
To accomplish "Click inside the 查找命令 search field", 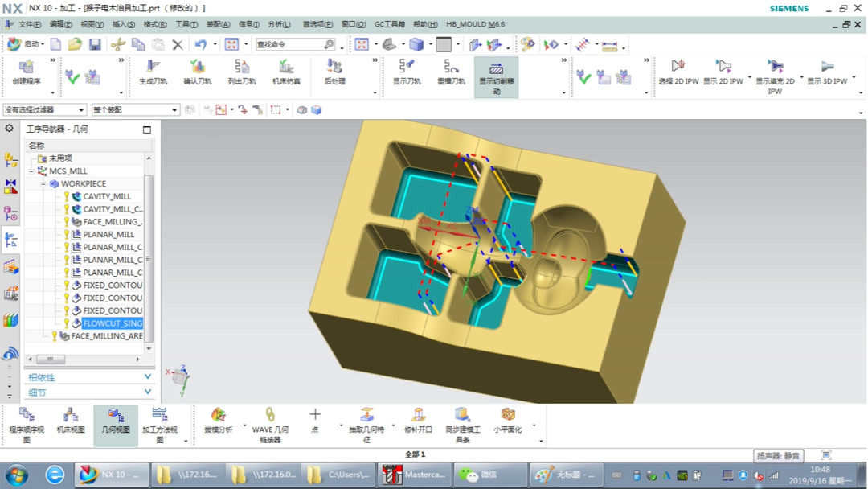I will (293, 44).
